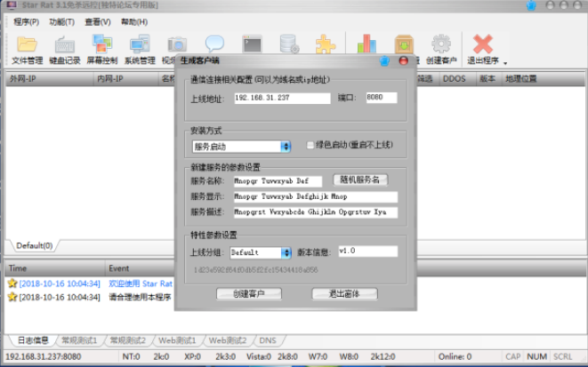
Task: Switch to the 常规测试2 tab
Action: (127, 340)
